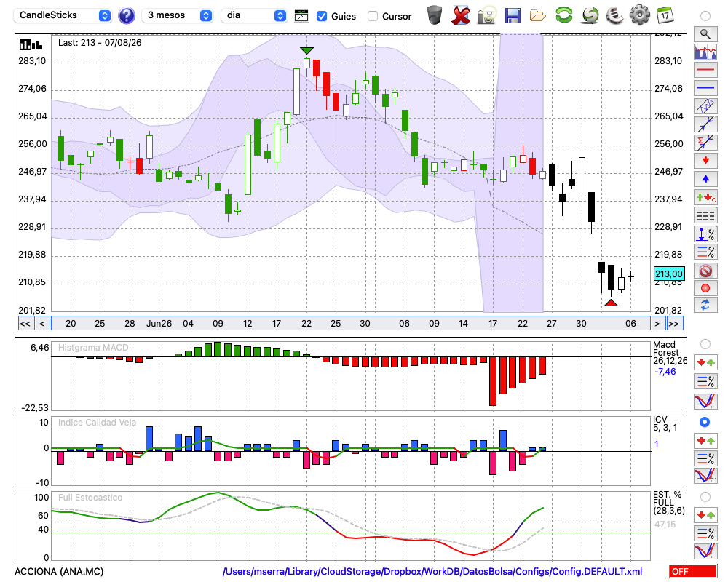The width and height of the screenshot is (728, 582).
Task: Select the Macd Forest panel radio button
Action: [x=705, y=344]
